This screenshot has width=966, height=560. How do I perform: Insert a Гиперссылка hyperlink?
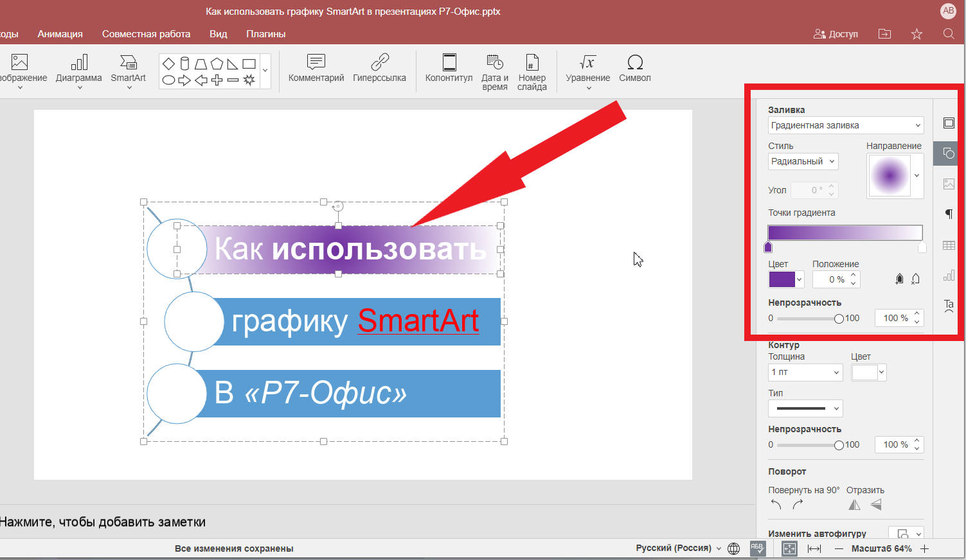pos(379,68)
